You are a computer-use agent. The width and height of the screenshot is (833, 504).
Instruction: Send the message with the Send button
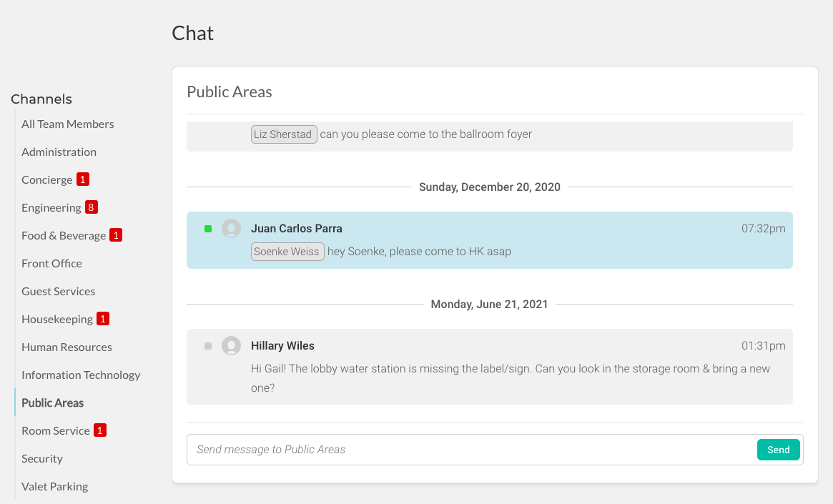[778, 450]
